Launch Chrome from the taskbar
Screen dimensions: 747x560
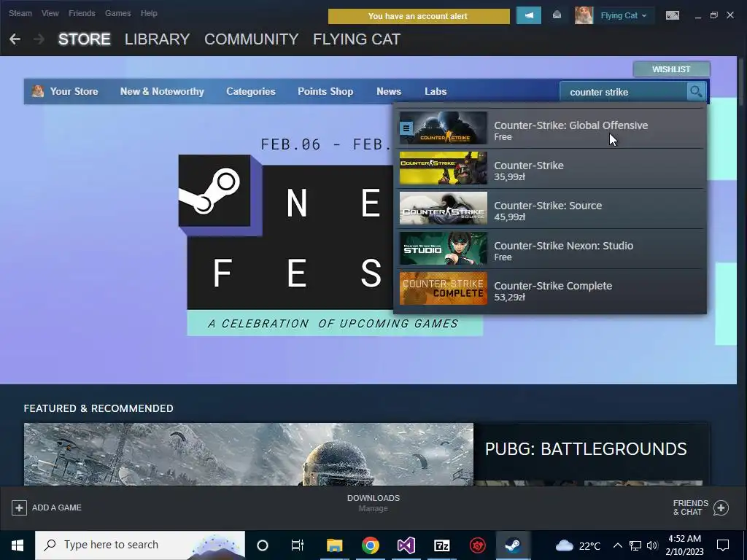point(370,545)
